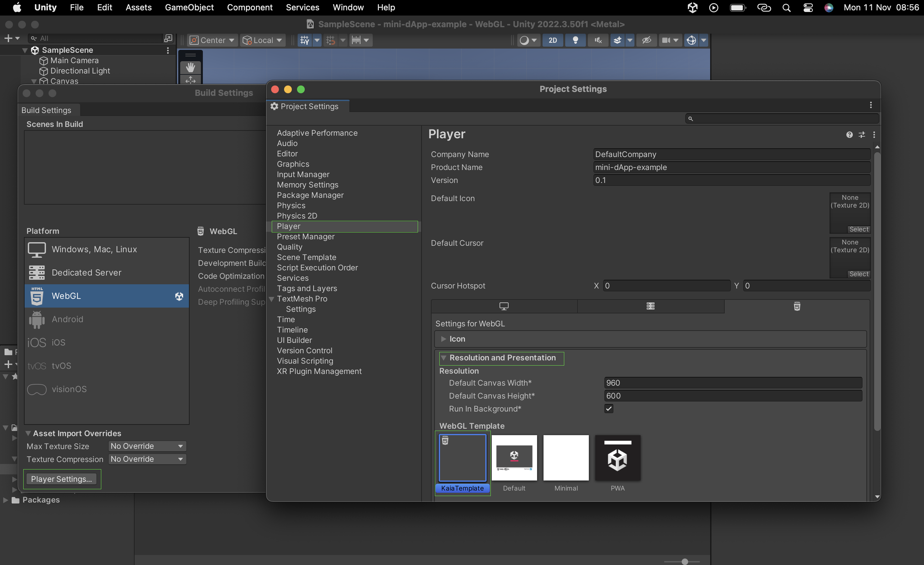The width and height of the screenshot is (924, 565).
Task: Select the WebGL platform row
Action: (x=106, y=296)
